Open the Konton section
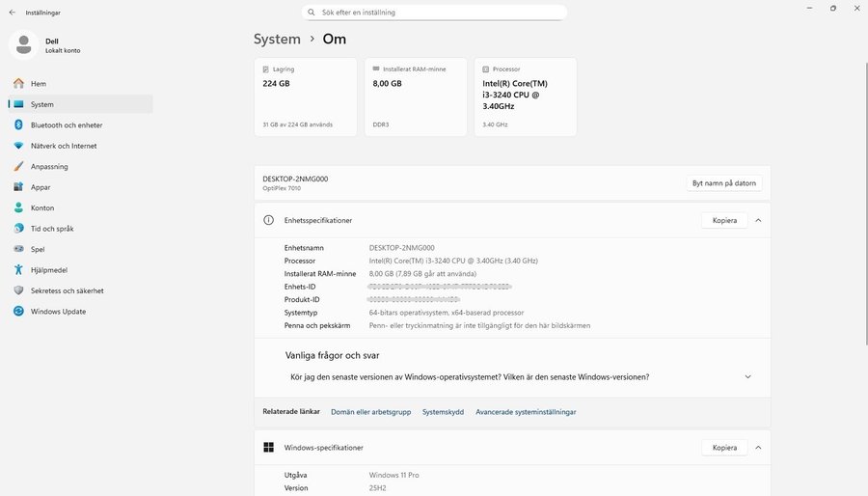868x496 pixels. 42,208
